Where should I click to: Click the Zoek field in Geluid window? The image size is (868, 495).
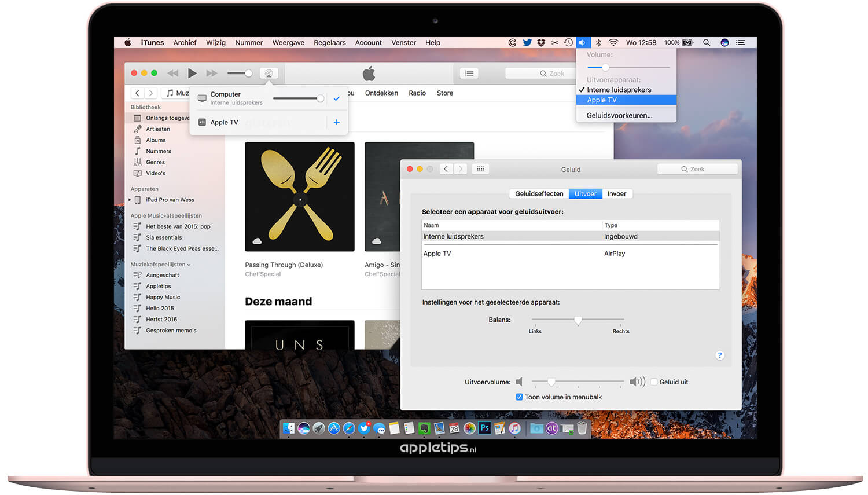pyautogui.click(x=697, y=169)
